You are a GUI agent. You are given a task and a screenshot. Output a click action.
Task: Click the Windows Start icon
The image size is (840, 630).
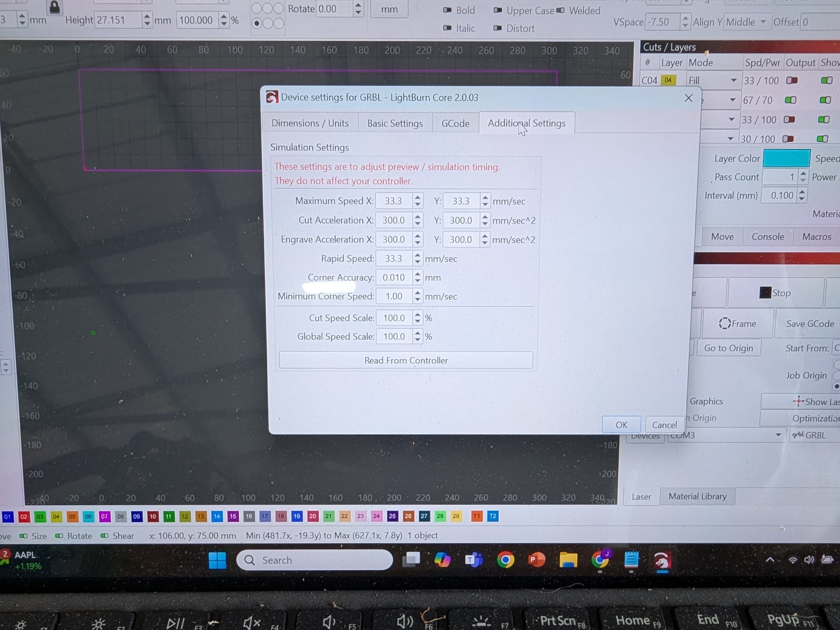click(217, 560)
